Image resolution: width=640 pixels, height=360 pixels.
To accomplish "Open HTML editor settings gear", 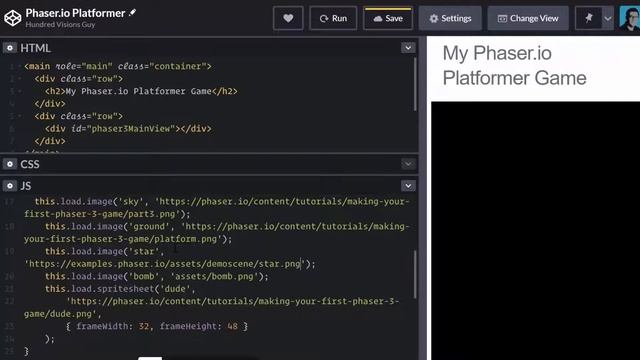I will [x=9, y=48].
